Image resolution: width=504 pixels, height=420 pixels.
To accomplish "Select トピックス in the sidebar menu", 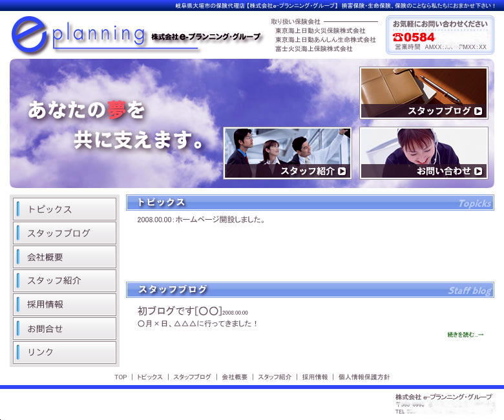I will coord(65,209).
